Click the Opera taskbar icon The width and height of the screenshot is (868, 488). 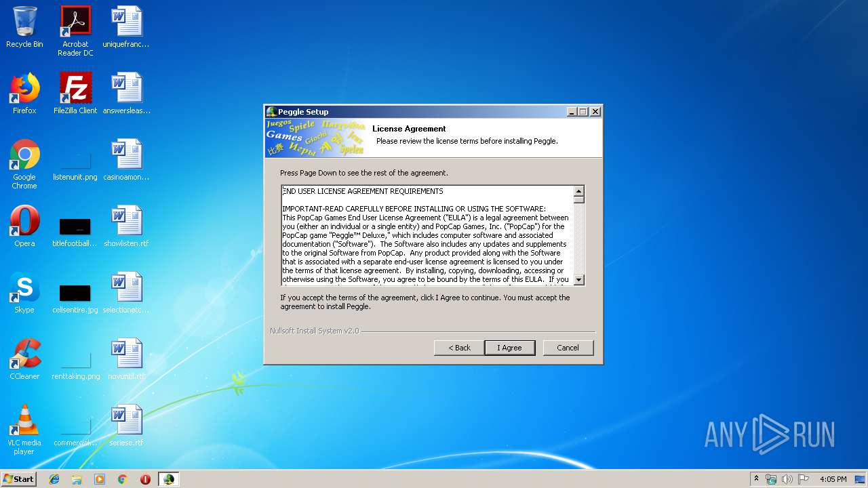[x=145, y=479]
